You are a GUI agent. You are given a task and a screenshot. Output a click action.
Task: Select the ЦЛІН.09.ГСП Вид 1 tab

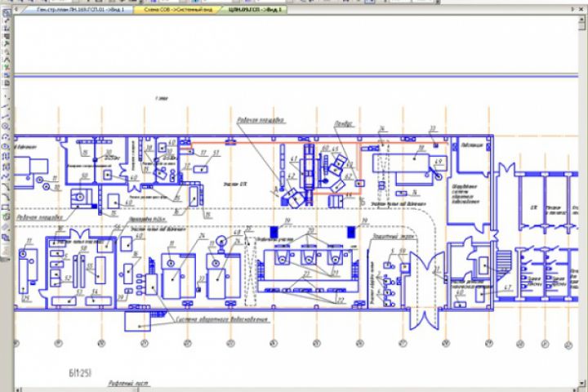255,9
